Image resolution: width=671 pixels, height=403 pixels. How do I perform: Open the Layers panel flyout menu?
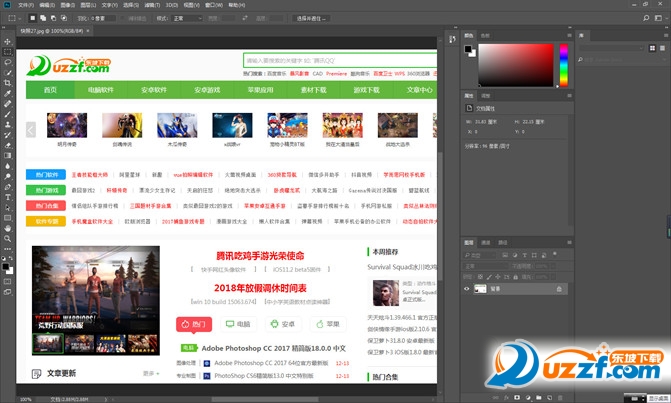coord(569,243)
